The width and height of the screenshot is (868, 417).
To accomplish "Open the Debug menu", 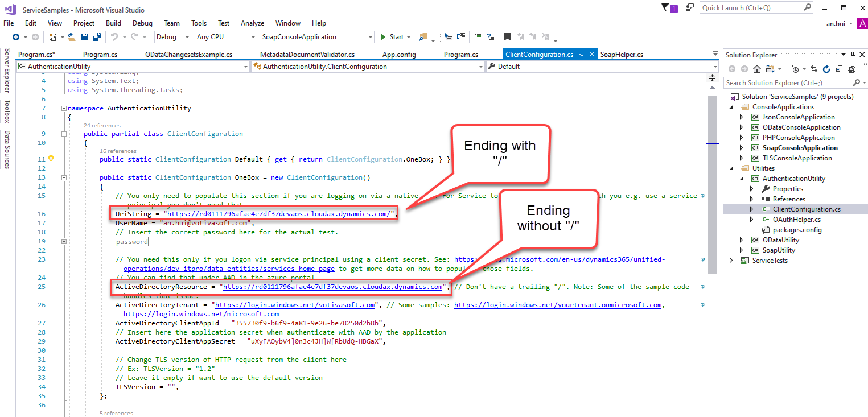I will pyautogui.click(x=142, y=23).
